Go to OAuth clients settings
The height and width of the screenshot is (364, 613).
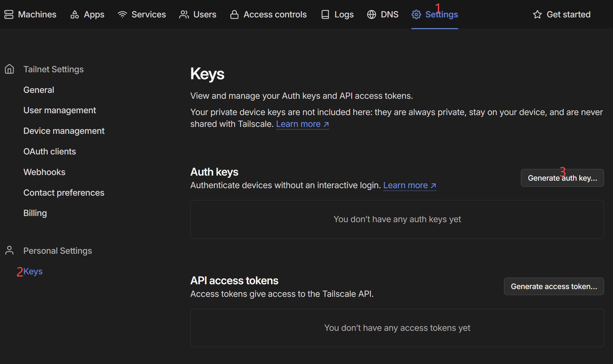(50, 151)
